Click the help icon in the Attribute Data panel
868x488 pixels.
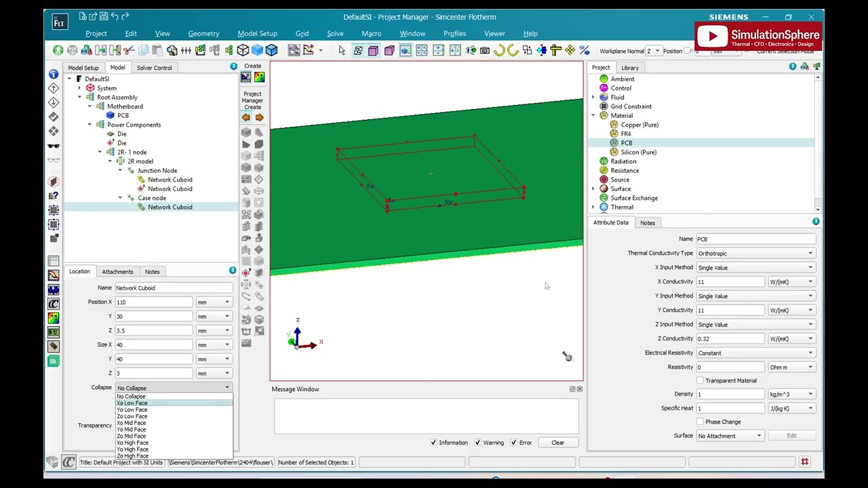816,222
